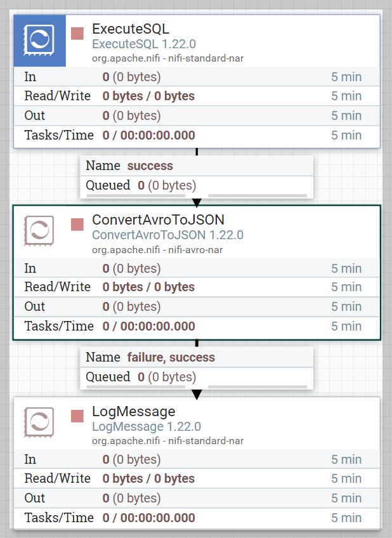Click Queued row of failure, success connection
Image resolution: width=392 pixels, height=538 pixels.
point(197,377)
